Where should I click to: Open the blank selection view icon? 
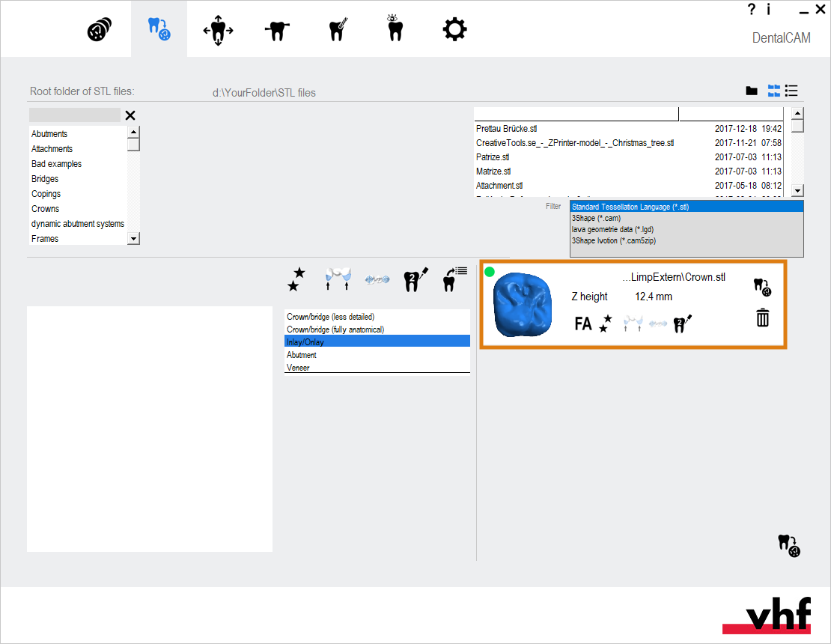[100, 31]
